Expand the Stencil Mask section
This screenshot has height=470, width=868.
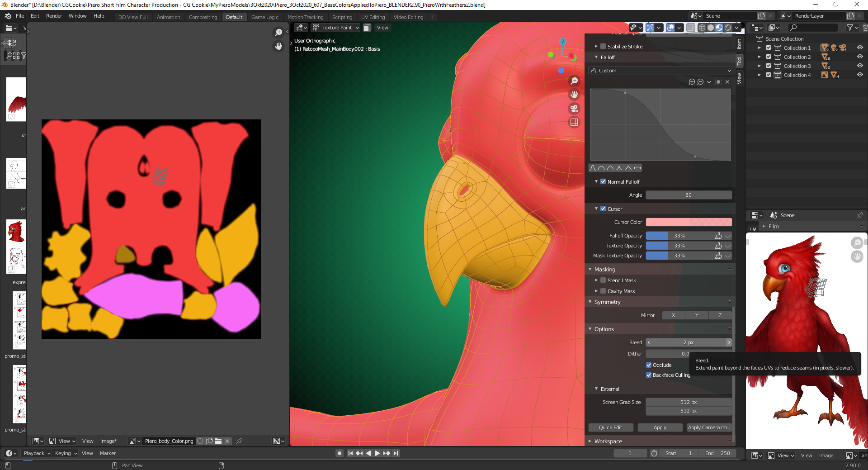click(x=596, y=280)
